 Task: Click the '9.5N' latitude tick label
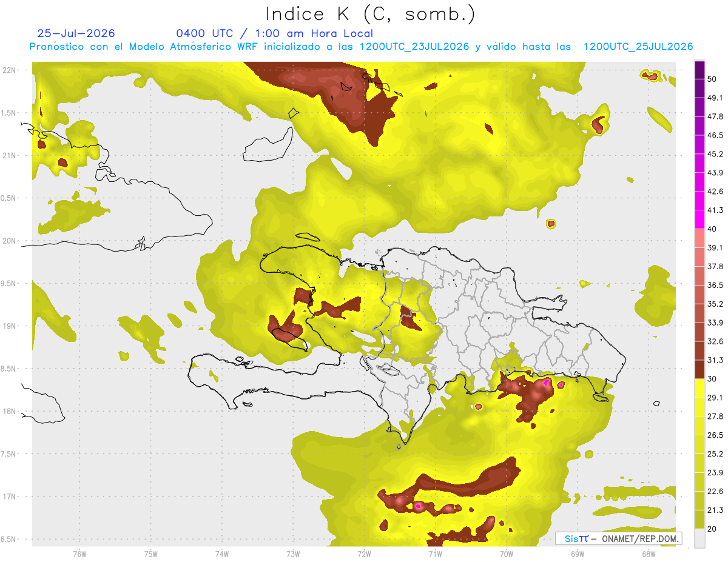[9, 283]
